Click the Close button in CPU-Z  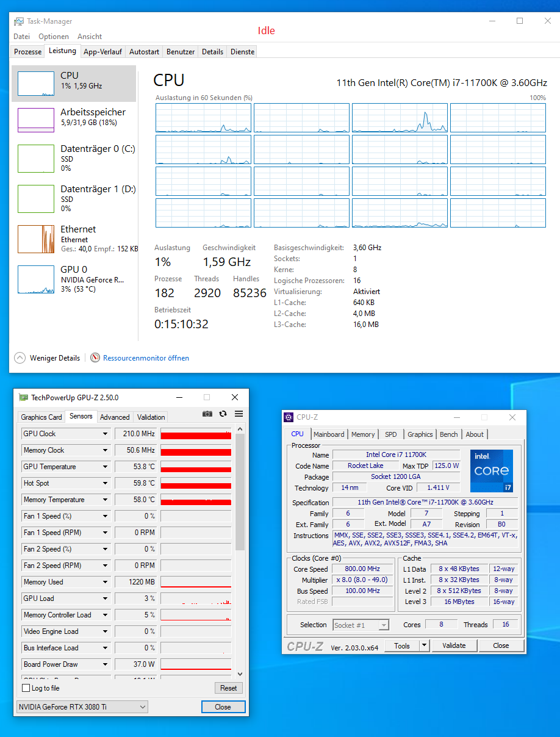point(501,645)
